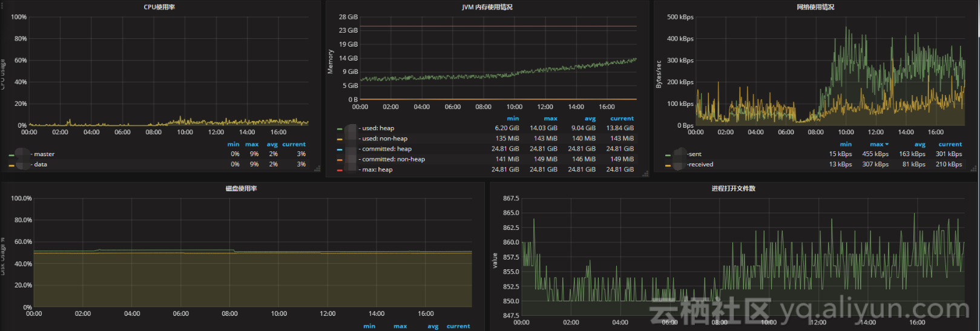Click the green series icon beside sent
This screenshot has height=331, width=980.
[668, 155]
